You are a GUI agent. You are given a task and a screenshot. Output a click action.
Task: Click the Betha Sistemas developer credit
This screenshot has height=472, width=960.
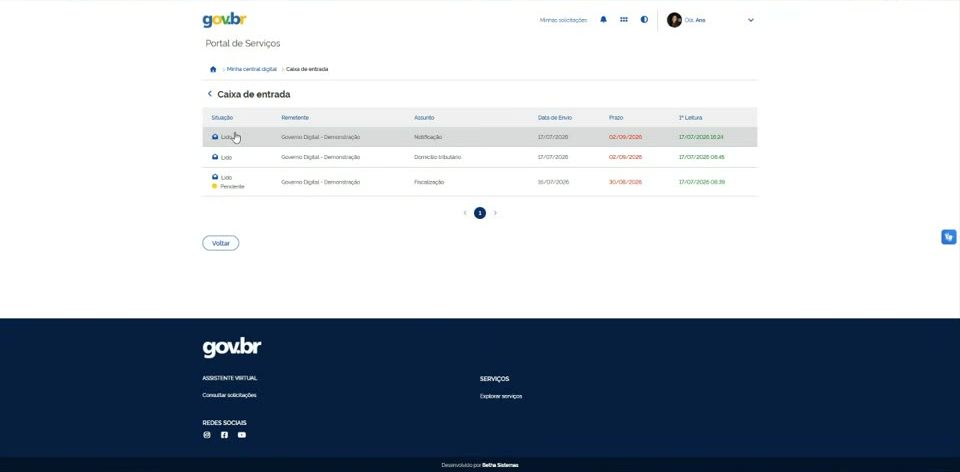coord(500,465)
